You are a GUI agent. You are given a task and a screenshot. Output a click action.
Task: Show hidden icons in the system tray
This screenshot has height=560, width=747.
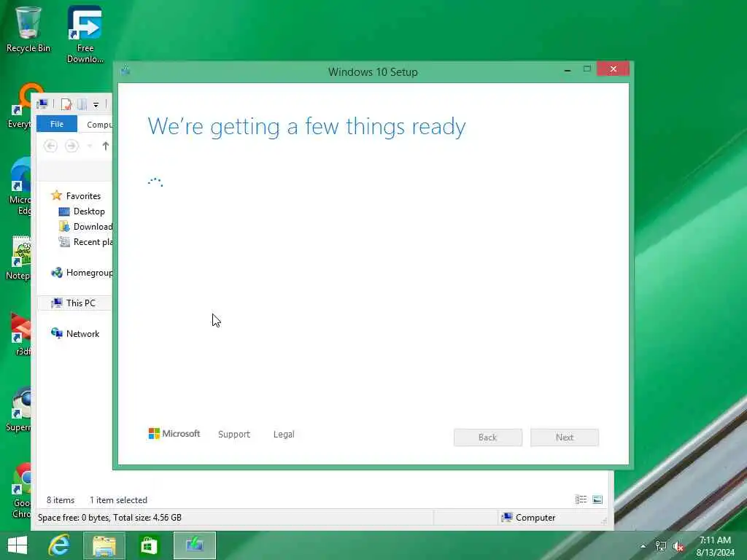click(x=643, y=546)
